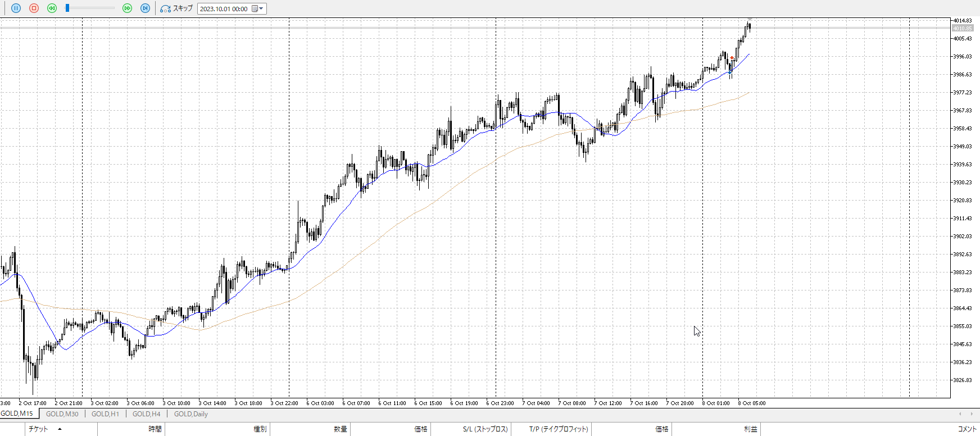Click the skip date field 2023.10.01 00:00
980x436 pixels.
[224, 9]
